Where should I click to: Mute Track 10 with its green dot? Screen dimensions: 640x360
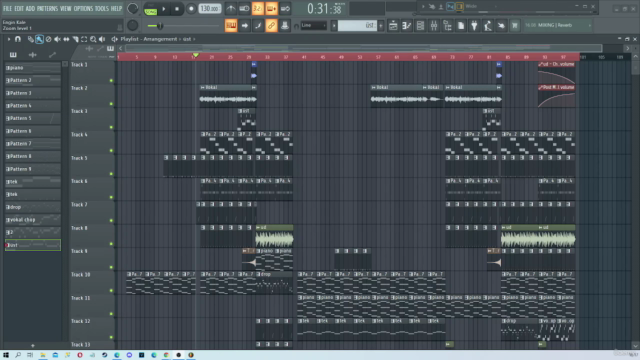tap(111, 291)
